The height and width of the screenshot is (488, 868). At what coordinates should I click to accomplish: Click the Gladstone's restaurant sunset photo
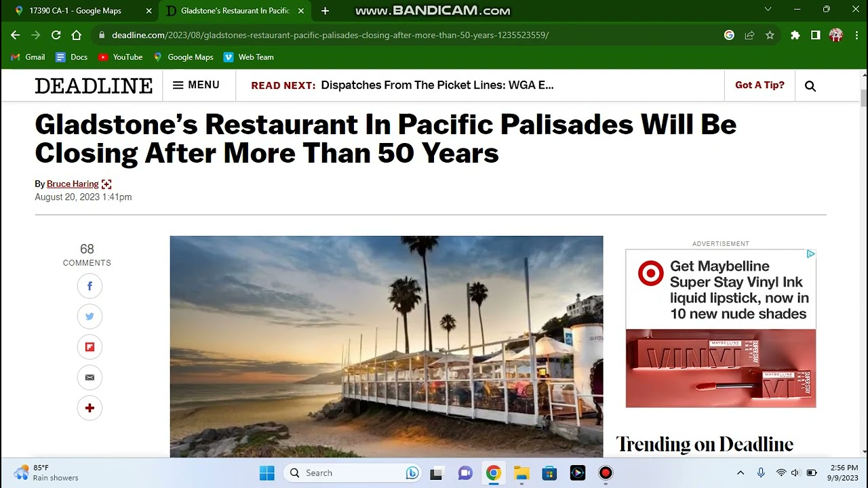coord(387,347)
